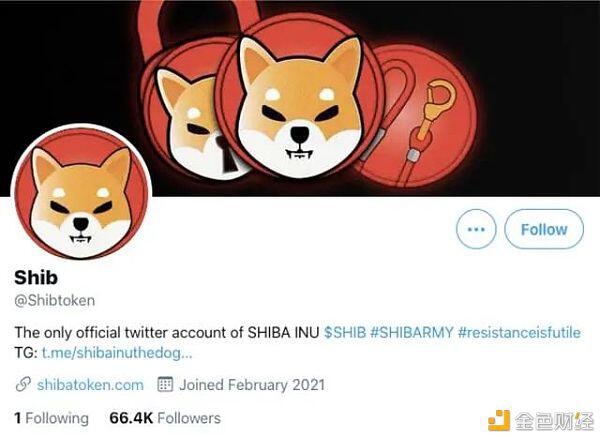Click the calendar icon next to Joined date
The height and width of the screenshot is (437, 600).
[165, 385]
